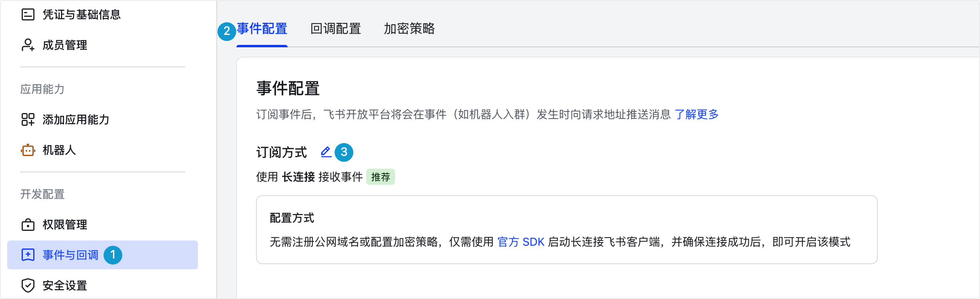This screenshot has width=980, height=299.
Task: Select the 事件配置 tab
Action: [262, 29]
